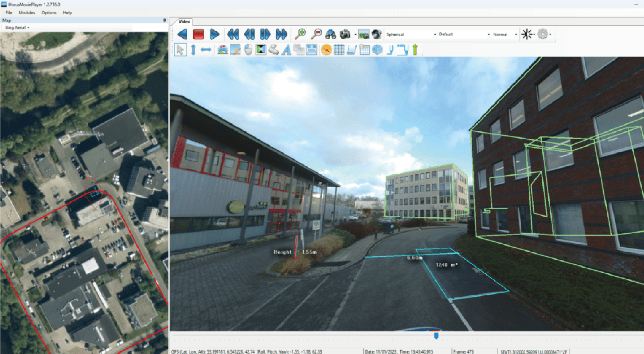Open the Modules menu
Image resolution: width=644 pixels, height=354 pixels.
coord(26,12)
